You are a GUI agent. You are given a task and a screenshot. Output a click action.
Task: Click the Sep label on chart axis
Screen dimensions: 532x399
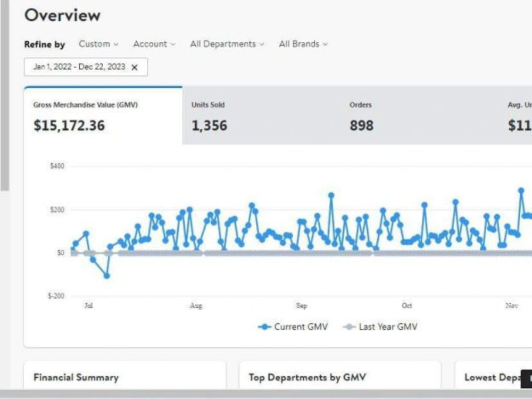(301, 306)
